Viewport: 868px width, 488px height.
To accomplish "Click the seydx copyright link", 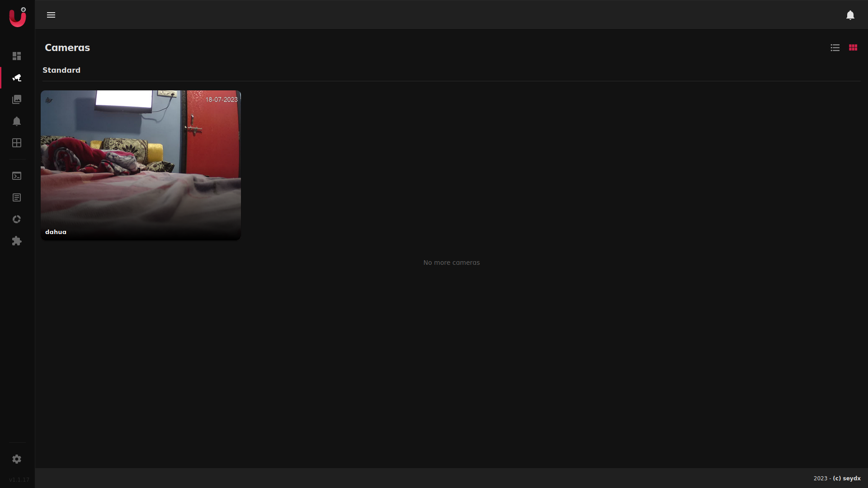I will click(x=846, y=478).
